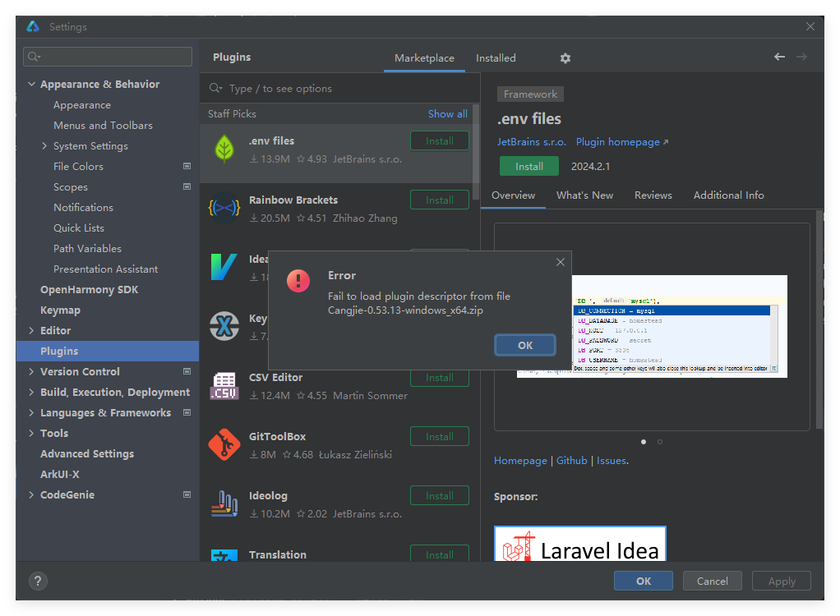Select the second screenshot carousel dot

[x=659, y=442]
